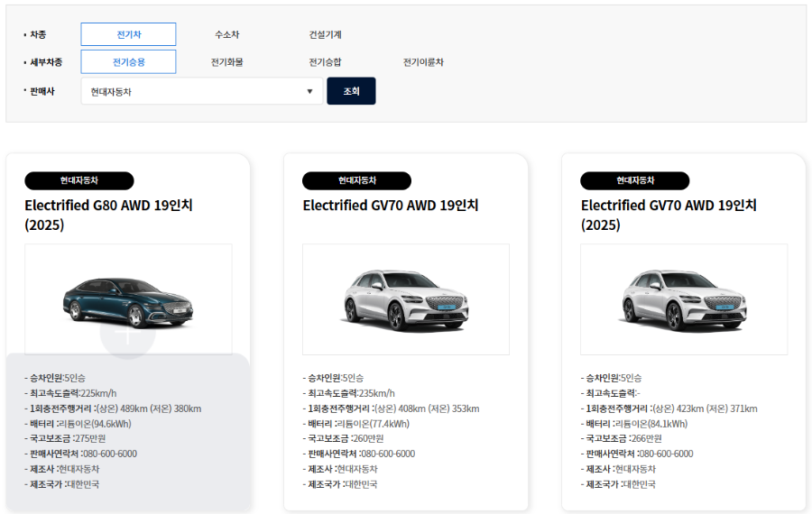Click 현대자동차 badge on the middle GV70 card
Image resolution: width=812 pixels, height=514 pixels.
[356, 180]
